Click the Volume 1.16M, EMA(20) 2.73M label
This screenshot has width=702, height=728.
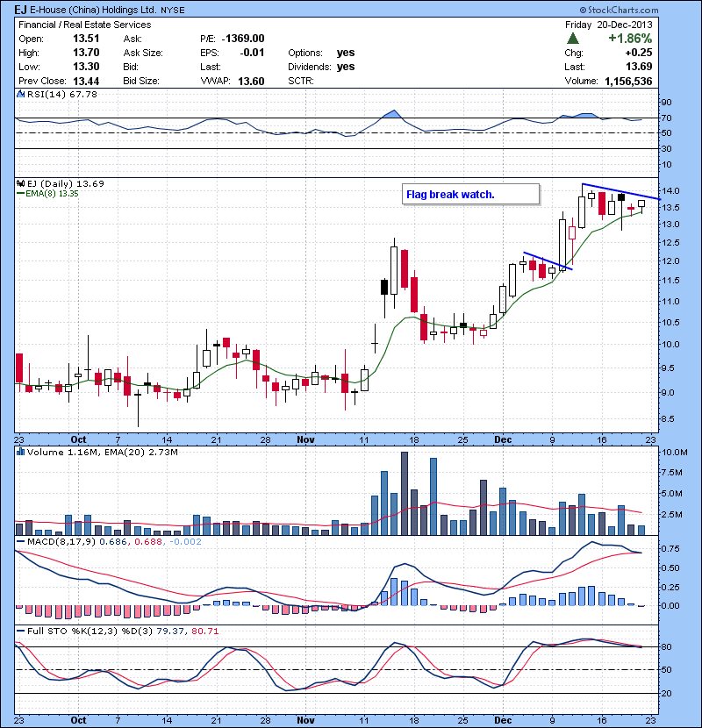coord(102,452)
